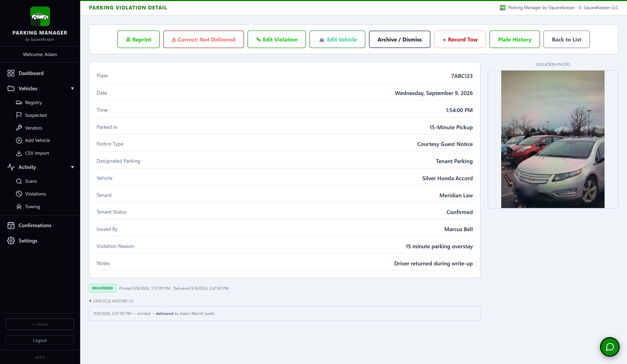Click the Archive / Dismiss button

pos(400,40)
